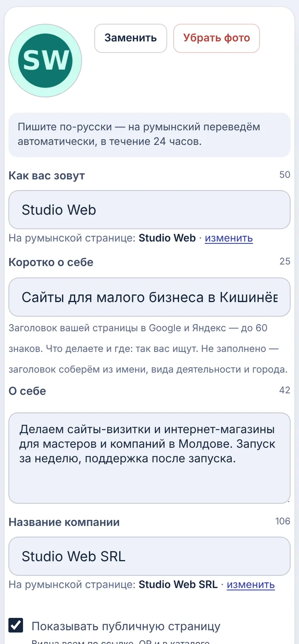The width and height of the screenshot is (299, 644).
Task: Click the Название компании label
Action: [64, 522]
